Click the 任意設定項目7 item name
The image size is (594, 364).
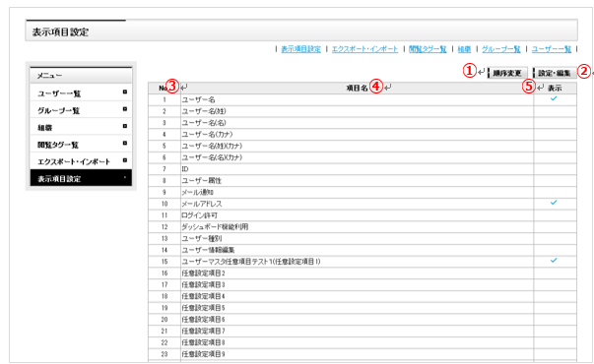click(x=204, y=331)
